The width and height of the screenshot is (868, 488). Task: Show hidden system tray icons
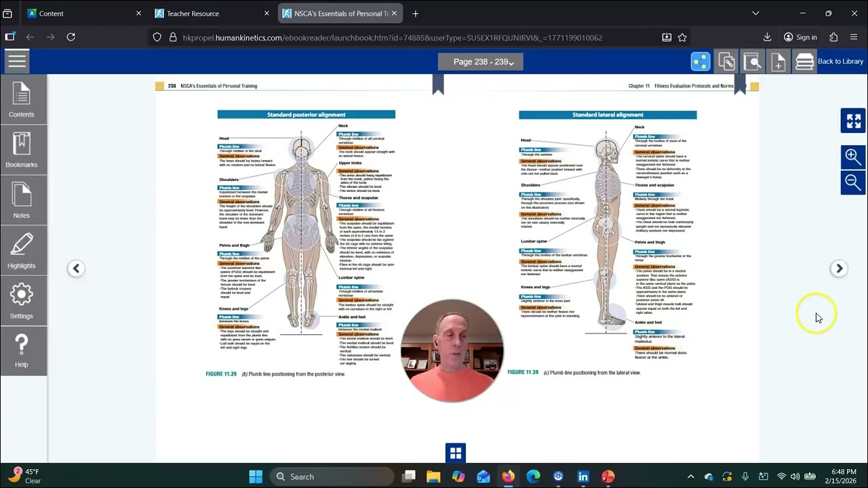[690, 476]
